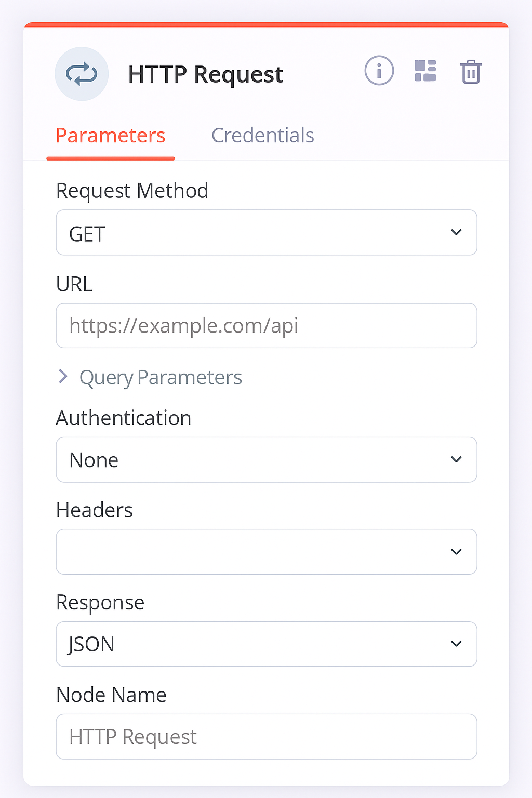This screenshot has height=798, width=532.
Task: Focus the Node Name text field
Action: (x=266, y=737)
